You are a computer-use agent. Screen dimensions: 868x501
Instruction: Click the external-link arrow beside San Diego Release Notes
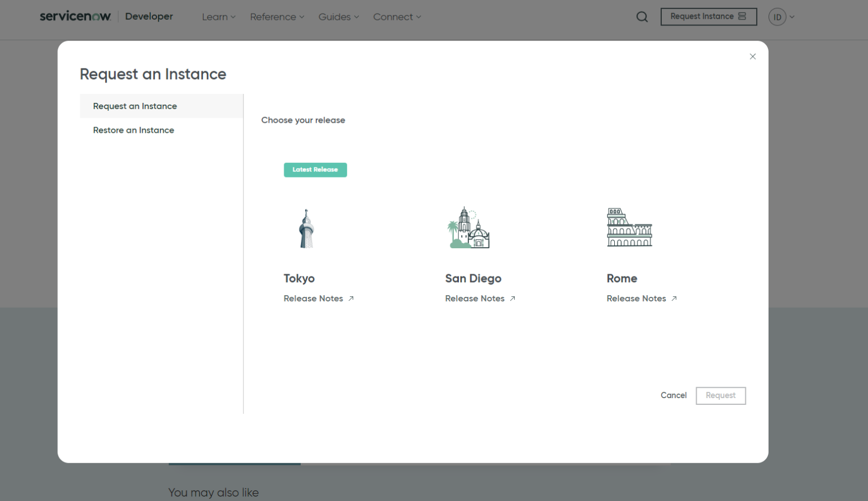(x=513, y=298)
